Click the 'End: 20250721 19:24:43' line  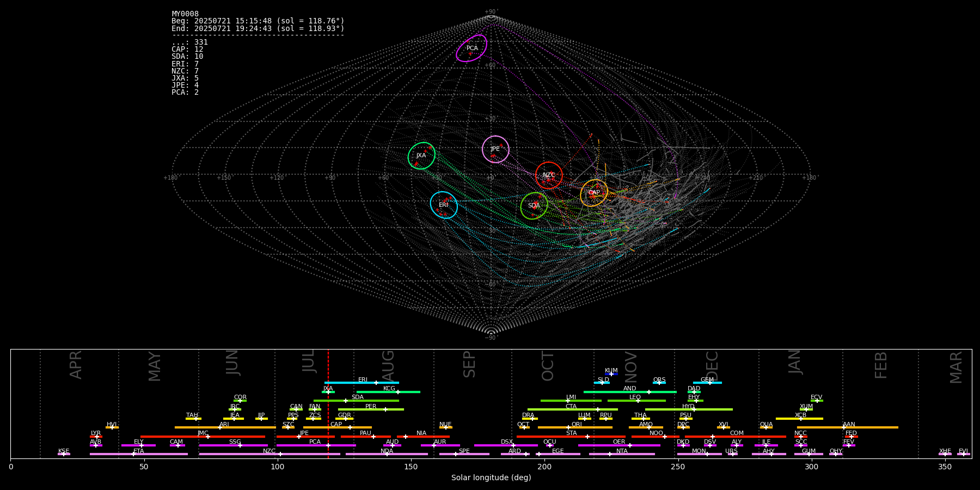[258, 28]
